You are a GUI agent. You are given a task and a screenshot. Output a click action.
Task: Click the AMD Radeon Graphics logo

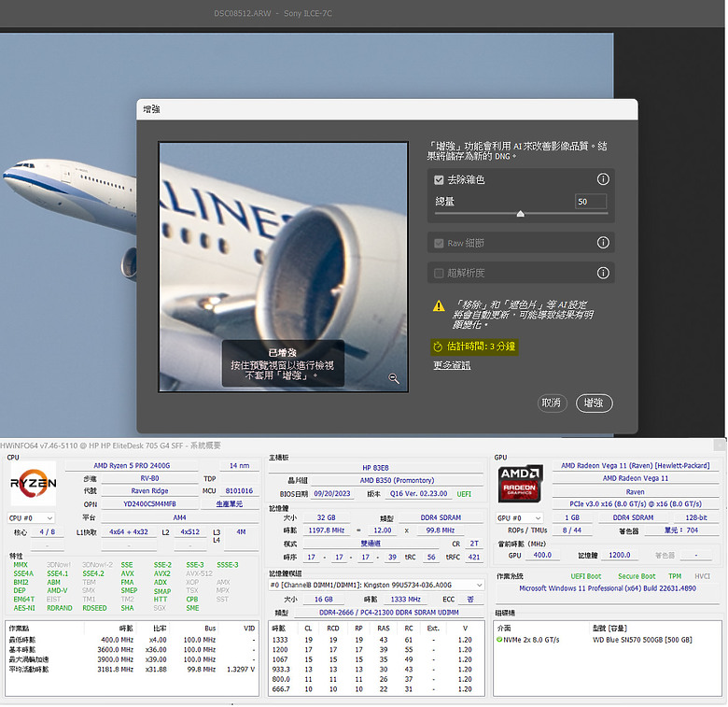pyautogui.click(x=520, y=485)
